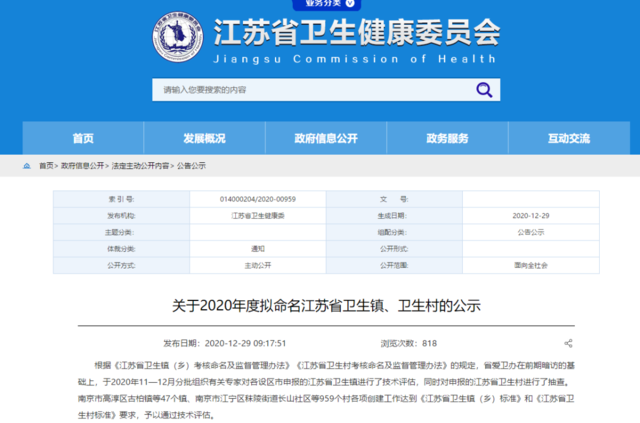
Task: Click the 索引号 label cell
Action: click(x=121, y=199)
